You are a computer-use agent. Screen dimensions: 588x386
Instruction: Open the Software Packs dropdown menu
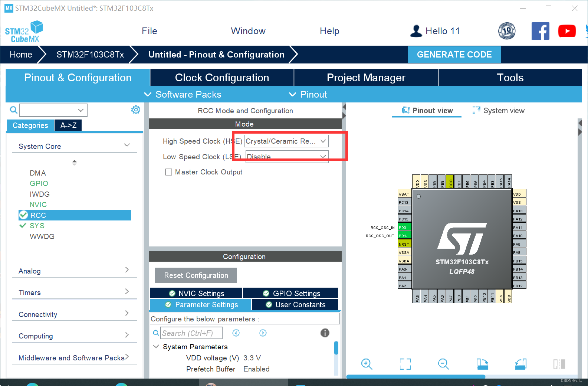point(183,94)
